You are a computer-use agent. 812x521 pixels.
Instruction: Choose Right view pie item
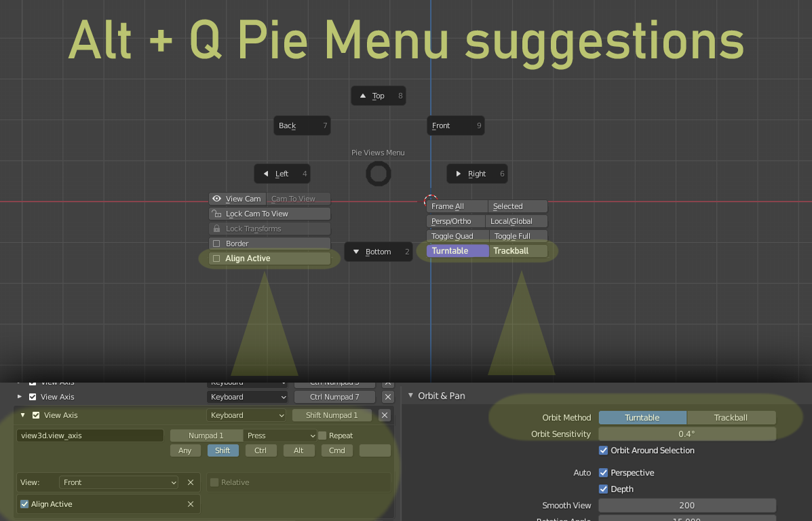pyautogui.click(x=477, y=174)
